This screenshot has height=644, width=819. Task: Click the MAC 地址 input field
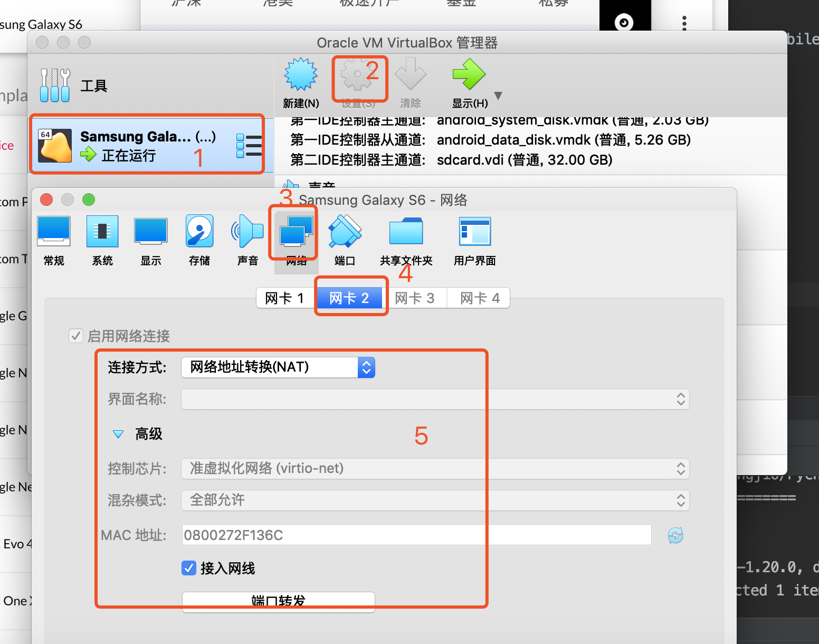417,535
